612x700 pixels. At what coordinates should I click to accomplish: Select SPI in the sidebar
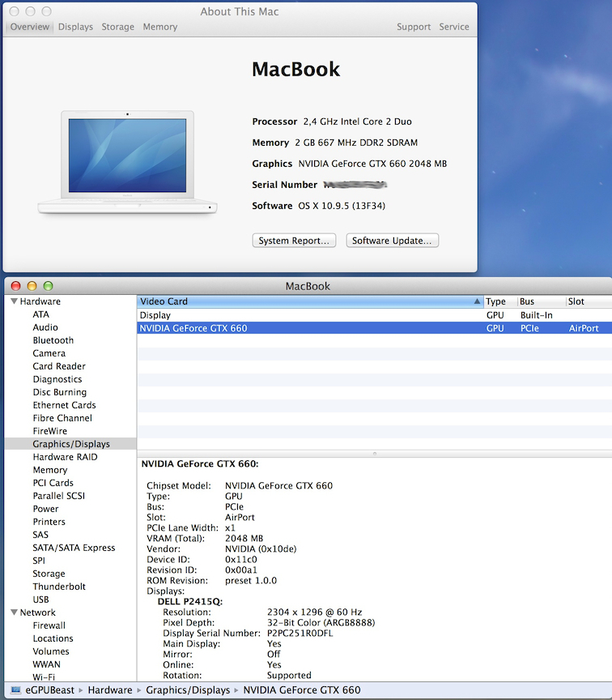point(39,561)
